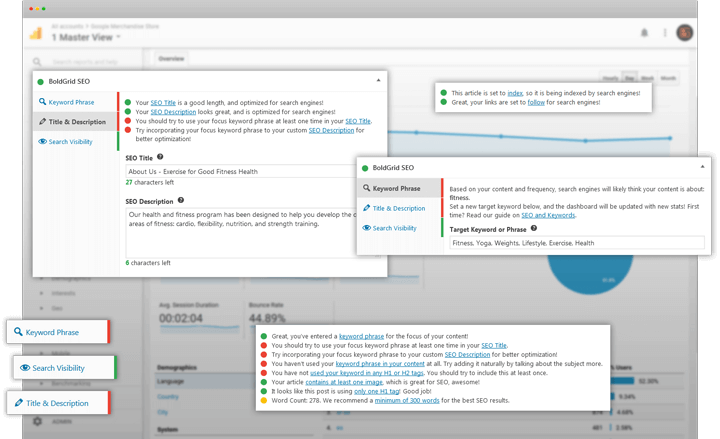Select the Hourly range button on chart

pyautogui.click(x=610, y=78)
